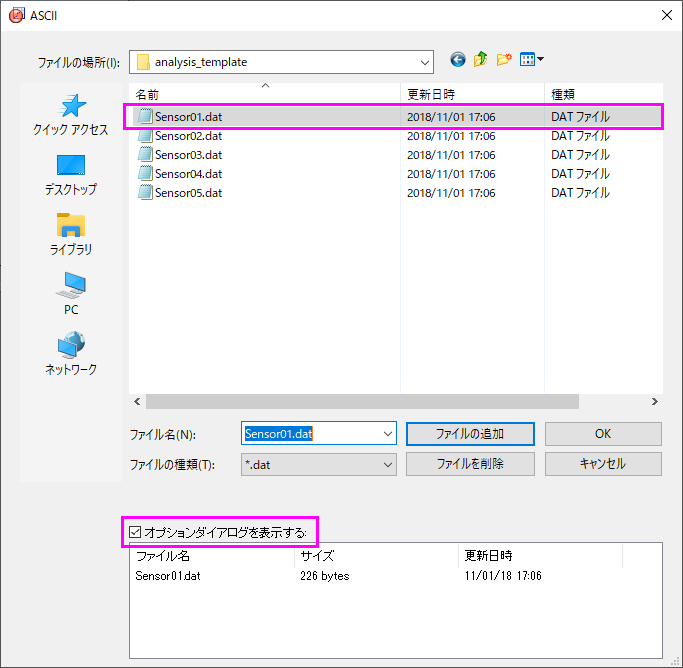This screenshot has height=668, width=683.
Task: Click the ファイルを削除 button
Action: pos(470,464)
